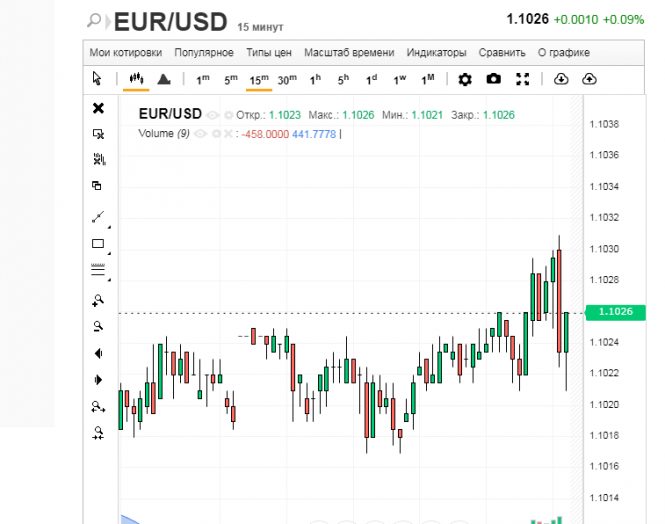The height and width of the screenshot is (524, 665).
Task: Zoom out the chart with minus magnifier
Action: coord(98,326)
